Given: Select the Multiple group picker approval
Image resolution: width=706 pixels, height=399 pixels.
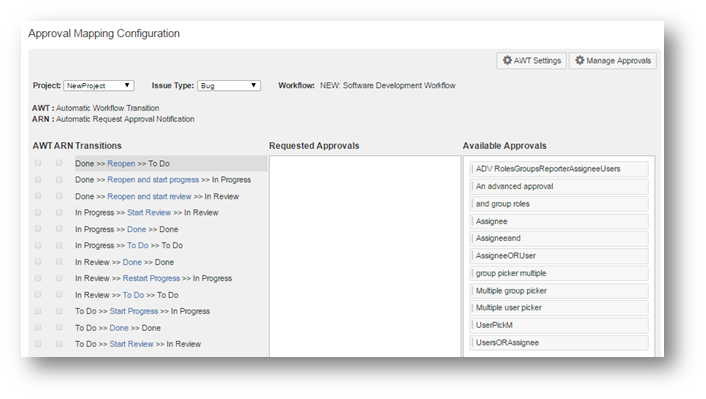Looking at the screenshot, I should [x=559, y=291].
